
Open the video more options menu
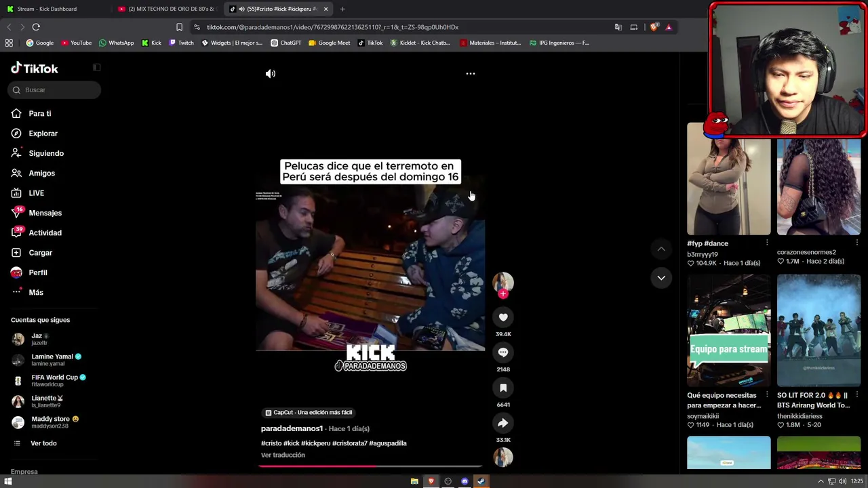click(471, 74)
